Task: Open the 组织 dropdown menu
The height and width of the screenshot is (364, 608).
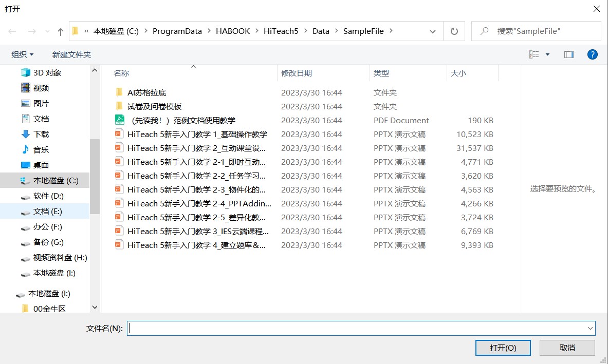Action: (23, 54)
